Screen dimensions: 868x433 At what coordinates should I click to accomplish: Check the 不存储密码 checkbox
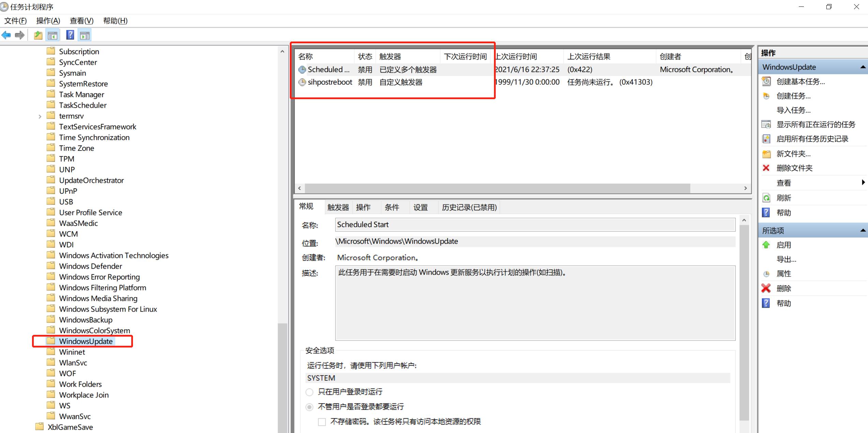[321, 421]
